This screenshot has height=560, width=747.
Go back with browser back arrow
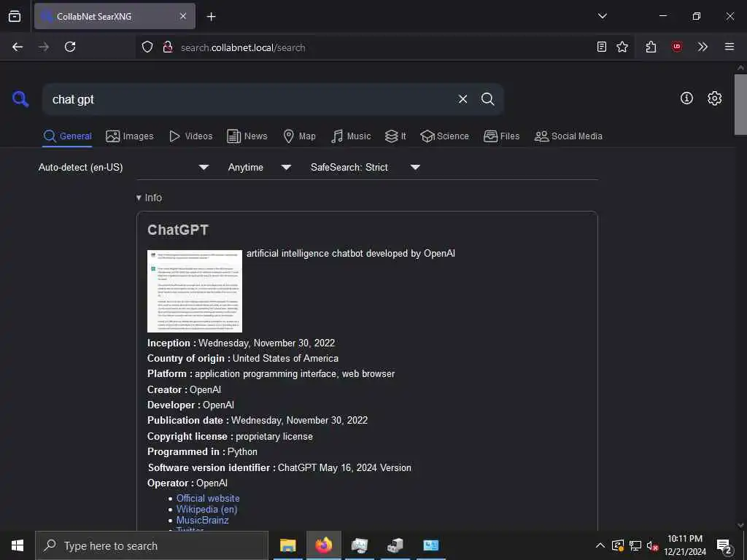tap(18, 47)
